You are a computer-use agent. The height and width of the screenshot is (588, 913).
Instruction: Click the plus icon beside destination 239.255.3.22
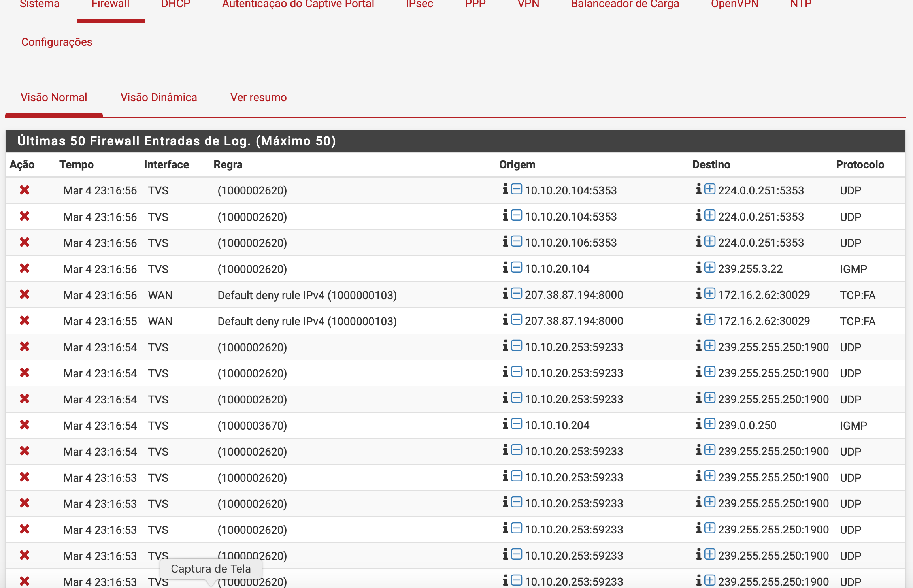point(710,268)
